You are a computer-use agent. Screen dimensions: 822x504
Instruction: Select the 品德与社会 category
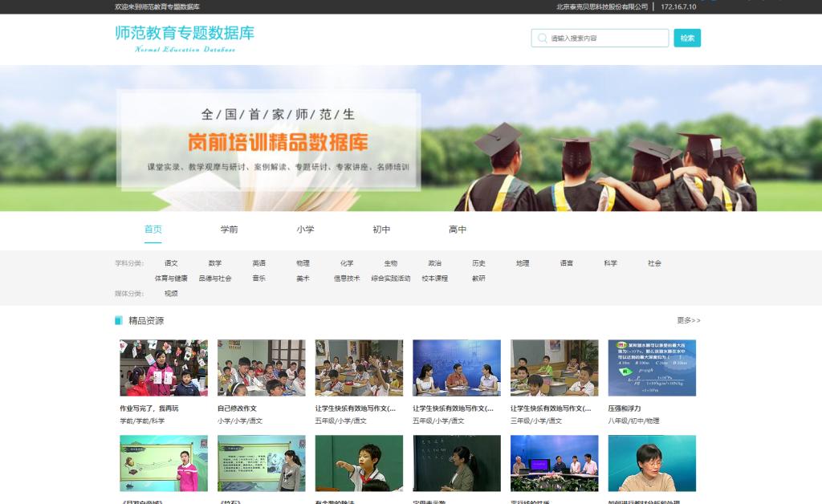coord(215,278)
